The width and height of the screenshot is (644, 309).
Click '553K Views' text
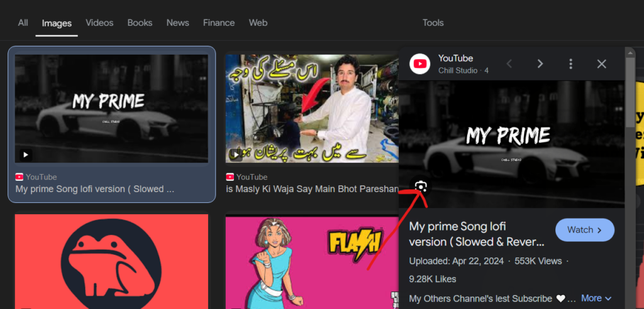tap(538, 261)
